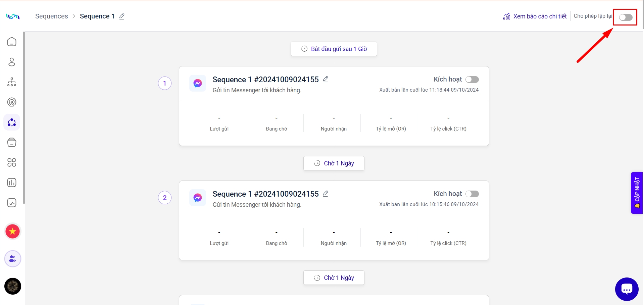This screenshot has width=644, height=305.
Task: Open Xem báo cáo chi tiết report link
Action: (535, 16)
